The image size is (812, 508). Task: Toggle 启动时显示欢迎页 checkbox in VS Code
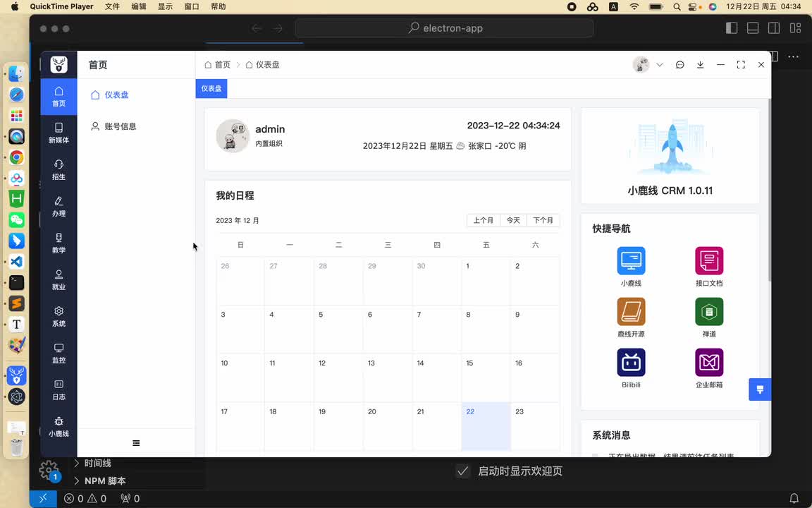[x=463, y=471]
